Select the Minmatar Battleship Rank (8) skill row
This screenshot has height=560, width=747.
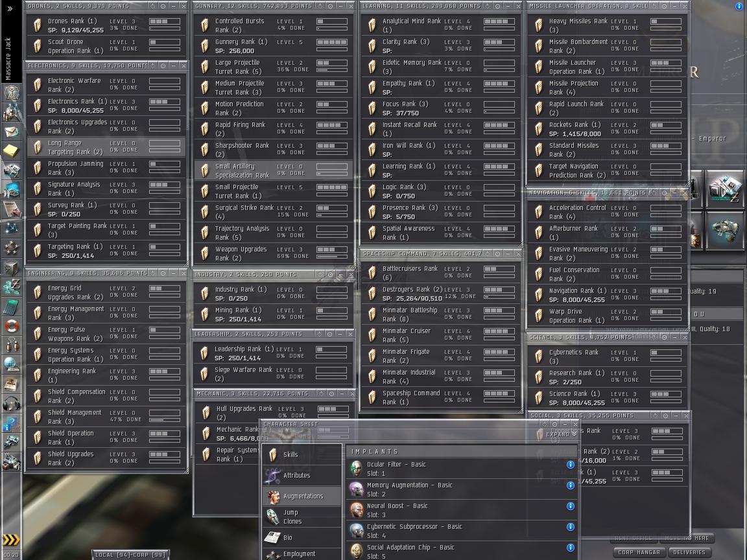(x=440, y=314)
